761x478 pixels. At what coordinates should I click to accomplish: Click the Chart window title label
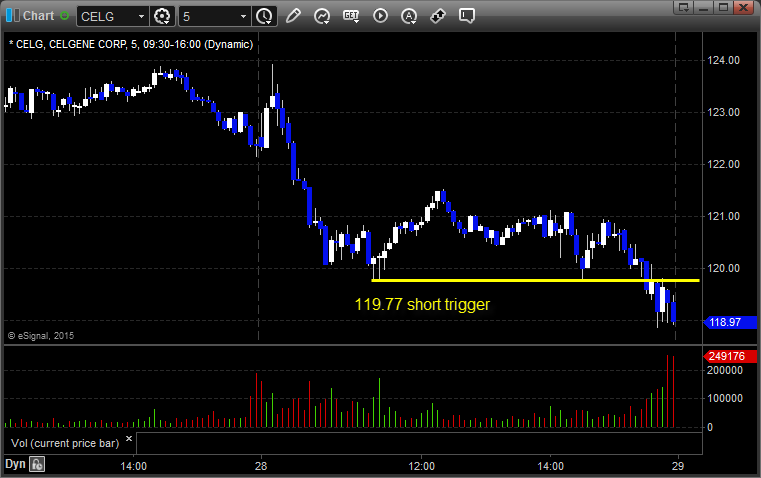[38, 16]
